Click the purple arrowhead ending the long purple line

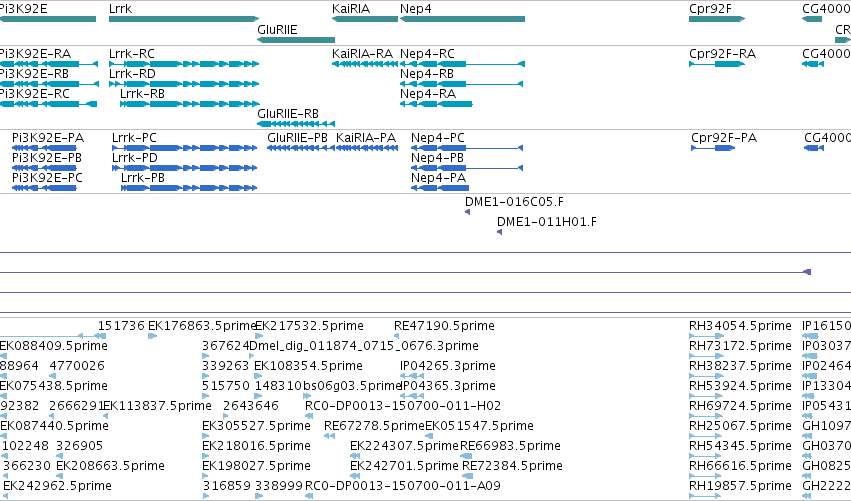coord(807,272)
